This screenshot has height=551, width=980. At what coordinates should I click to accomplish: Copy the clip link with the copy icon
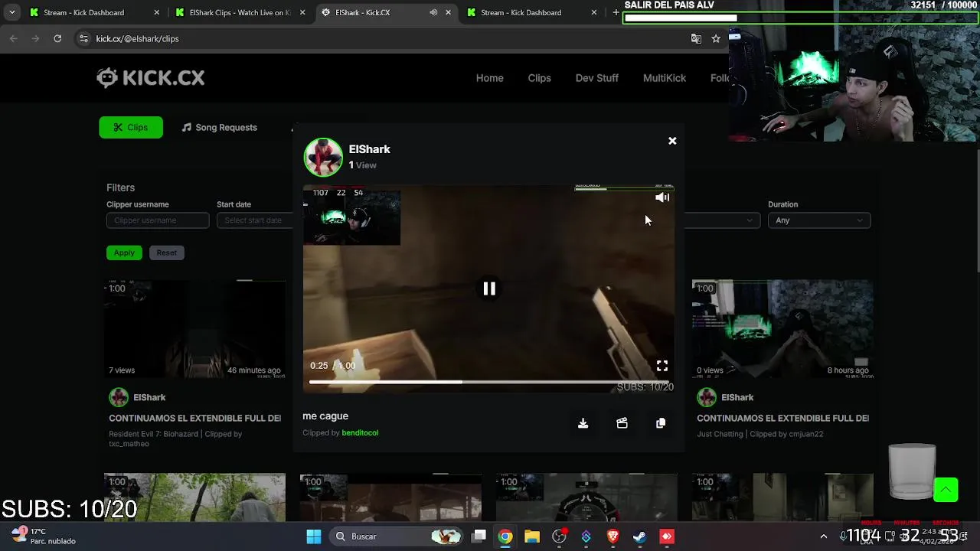(661, 423)
